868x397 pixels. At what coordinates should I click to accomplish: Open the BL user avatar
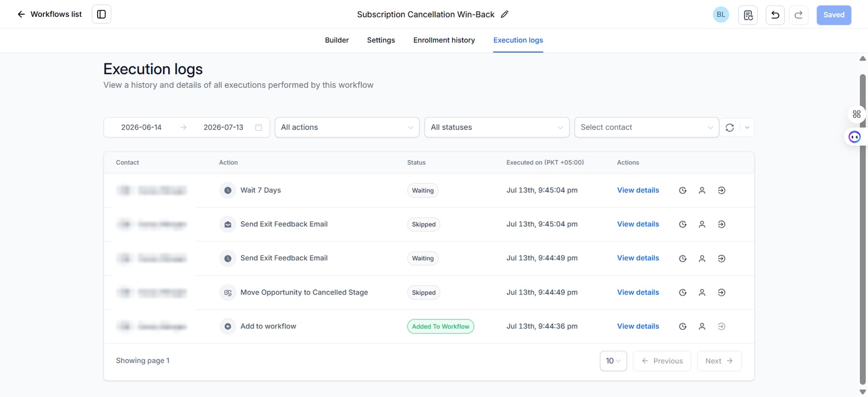click(720, 15)
